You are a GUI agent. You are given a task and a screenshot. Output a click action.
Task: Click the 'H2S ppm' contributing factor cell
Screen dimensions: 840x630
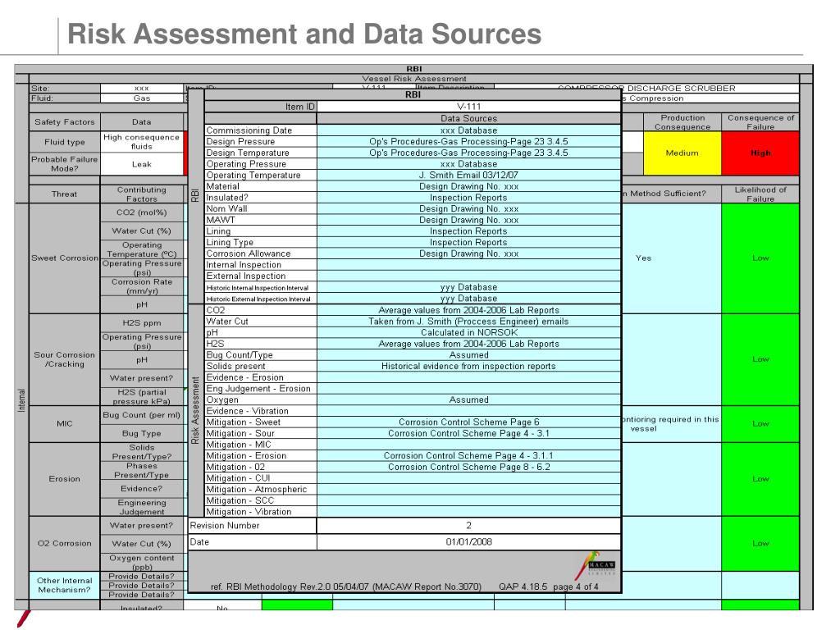click(141, 323)
